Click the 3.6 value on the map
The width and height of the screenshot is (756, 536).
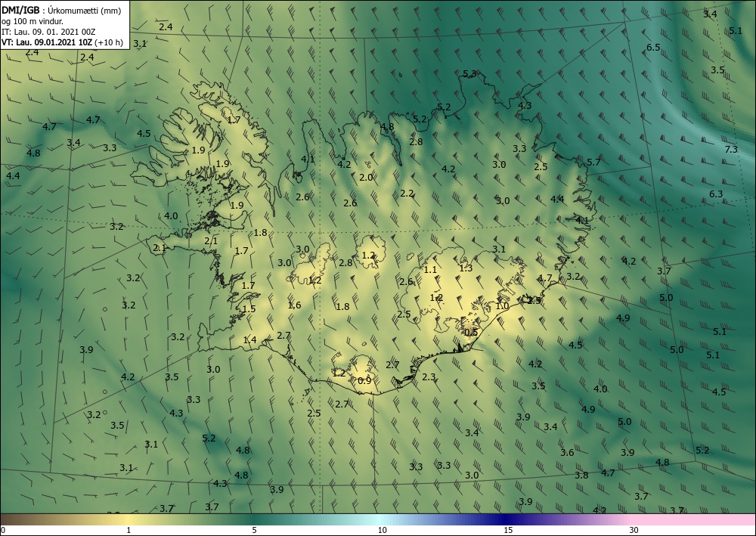pos(567,452)
